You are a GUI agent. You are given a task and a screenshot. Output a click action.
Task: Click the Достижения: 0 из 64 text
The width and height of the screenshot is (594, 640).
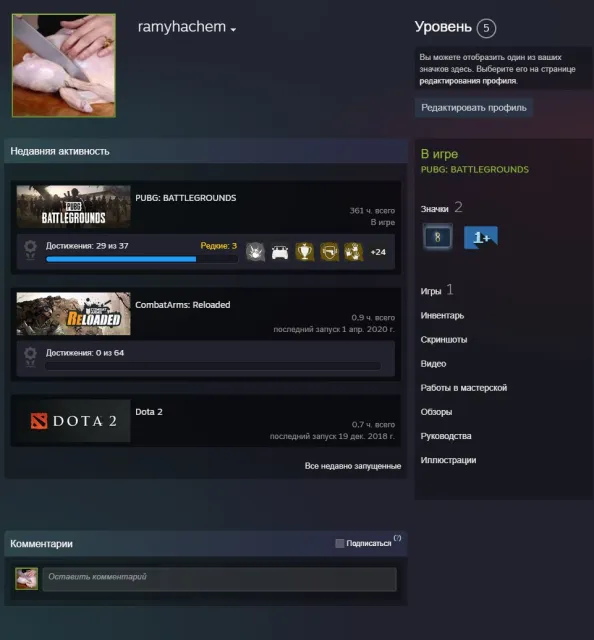click(85, 353)
